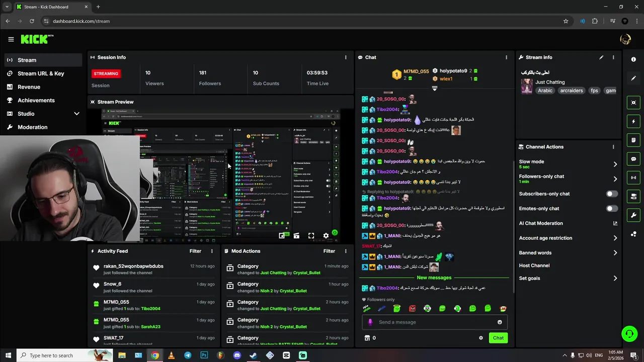This screenshot has height=362, width=644.
Task: Click the document list sidebar icon
Action: click(x=633, y=140)
